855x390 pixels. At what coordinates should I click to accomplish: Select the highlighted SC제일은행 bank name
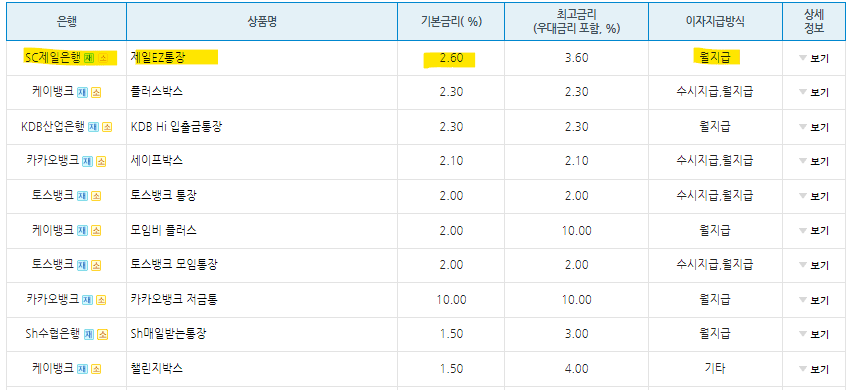53,57
